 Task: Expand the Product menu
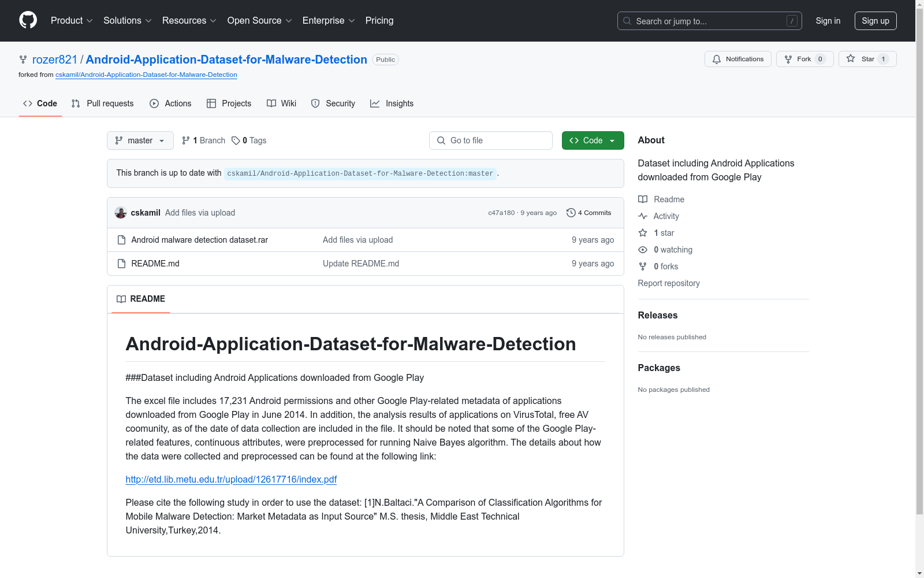(x=72, y=21)
